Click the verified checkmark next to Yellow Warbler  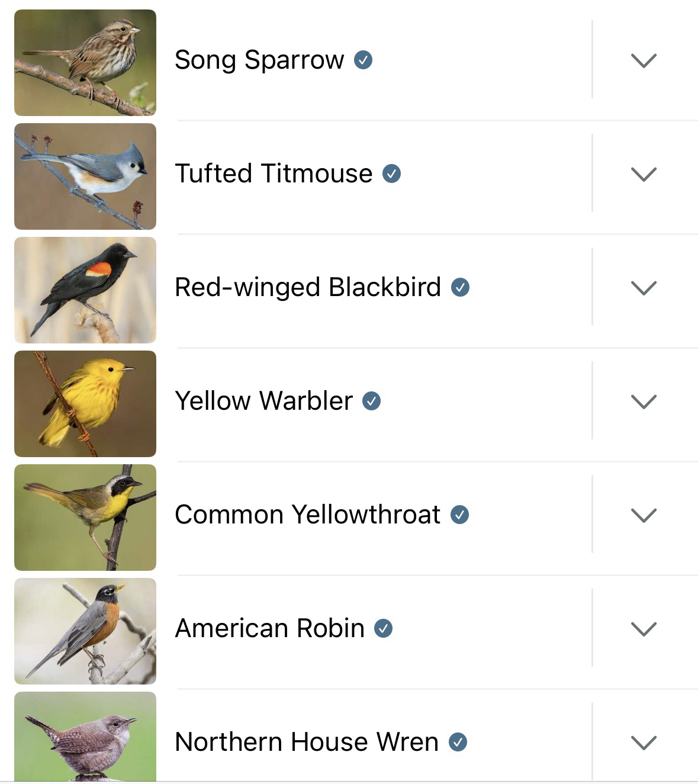371,401
